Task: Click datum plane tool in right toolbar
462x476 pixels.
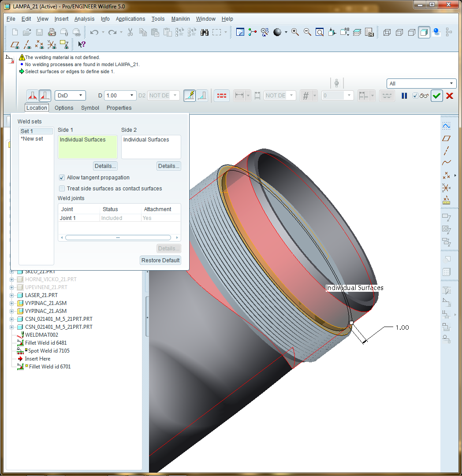Action: point(446,138)
